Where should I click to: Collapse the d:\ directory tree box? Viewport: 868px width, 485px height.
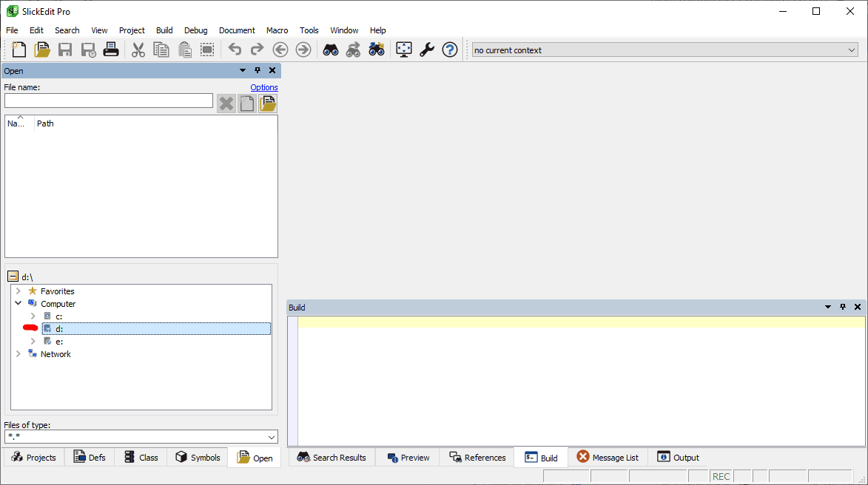(13, 277)
